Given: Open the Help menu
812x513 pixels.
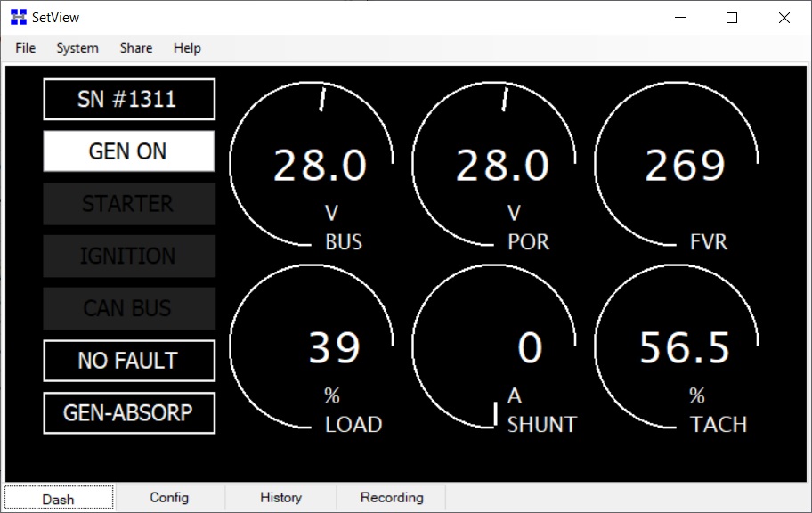Looking at the screenshot, I should [187, 48].
